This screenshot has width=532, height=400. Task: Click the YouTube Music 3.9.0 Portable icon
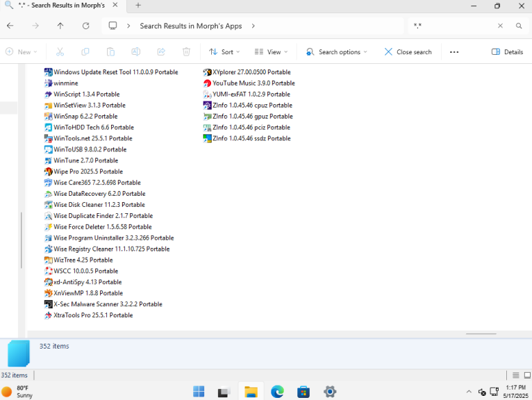(x=207, y=83)
